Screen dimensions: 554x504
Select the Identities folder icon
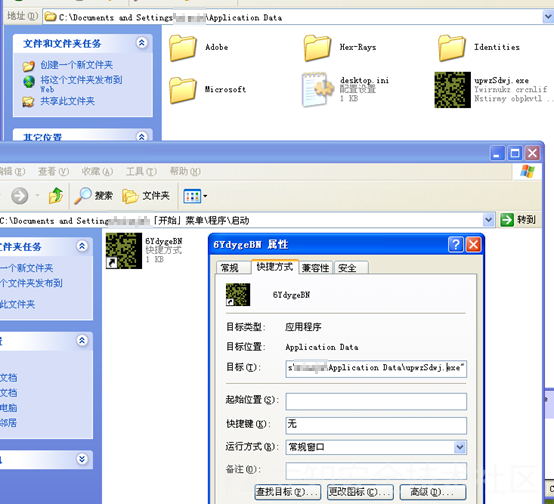(x=452, y=48)
